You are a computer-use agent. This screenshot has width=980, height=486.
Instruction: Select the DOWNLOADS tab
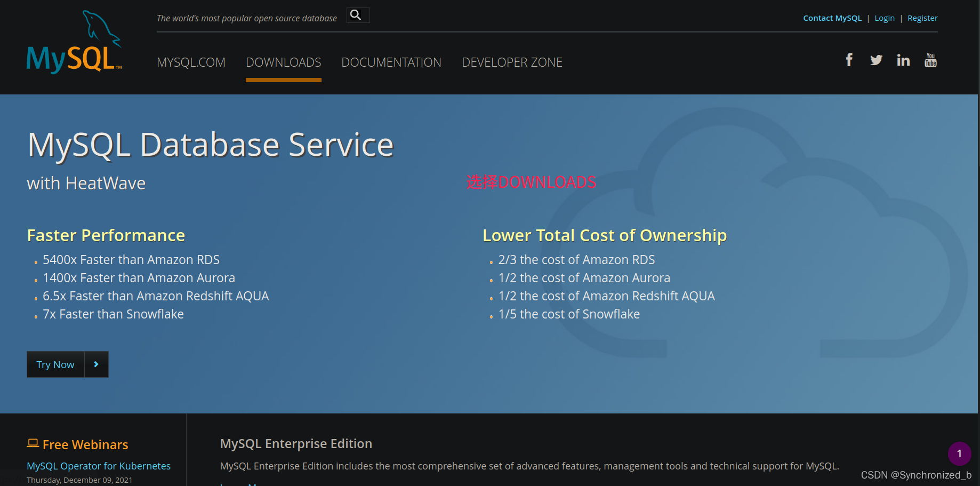tap(283, 62)
